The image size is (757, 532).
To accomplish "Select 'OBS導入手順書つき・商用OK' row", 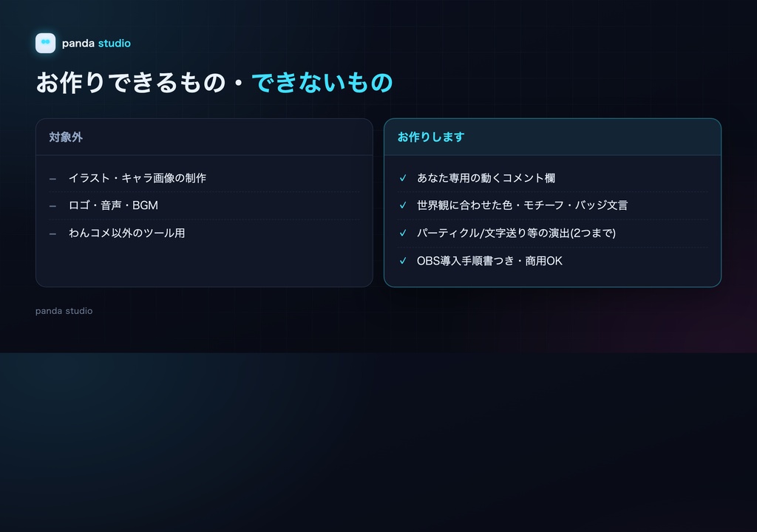I will pyautogui.click(x=552, y=261).
